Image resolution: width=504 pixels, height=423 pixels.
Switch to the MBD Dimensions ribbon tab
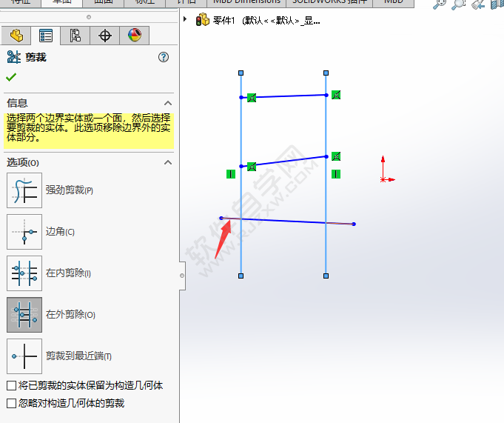tap(246, 2)
